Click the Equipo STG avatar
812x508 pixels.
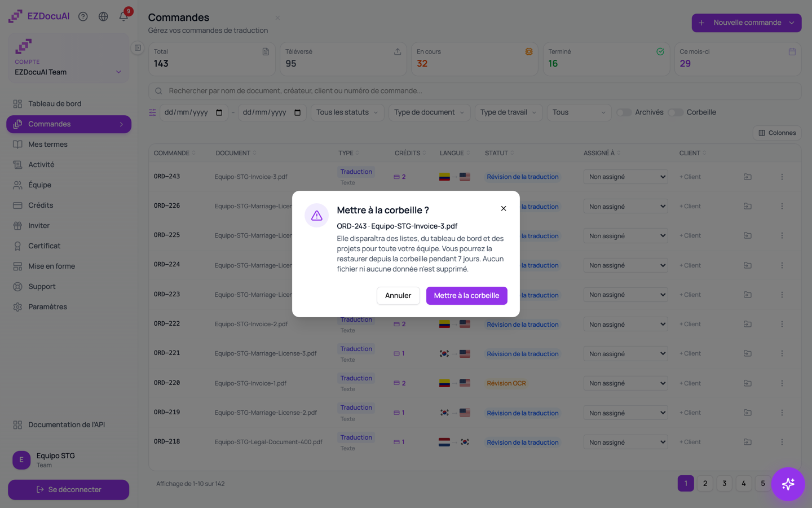[x=21, y=460]
